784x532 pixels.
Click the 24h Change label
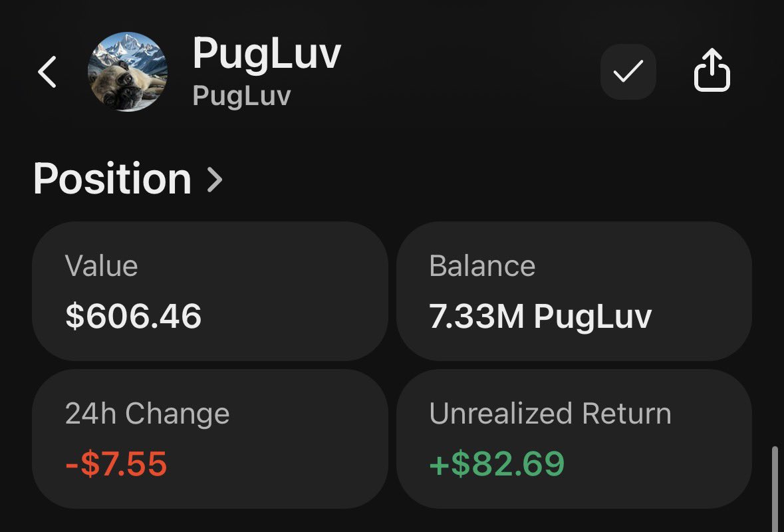147,414
